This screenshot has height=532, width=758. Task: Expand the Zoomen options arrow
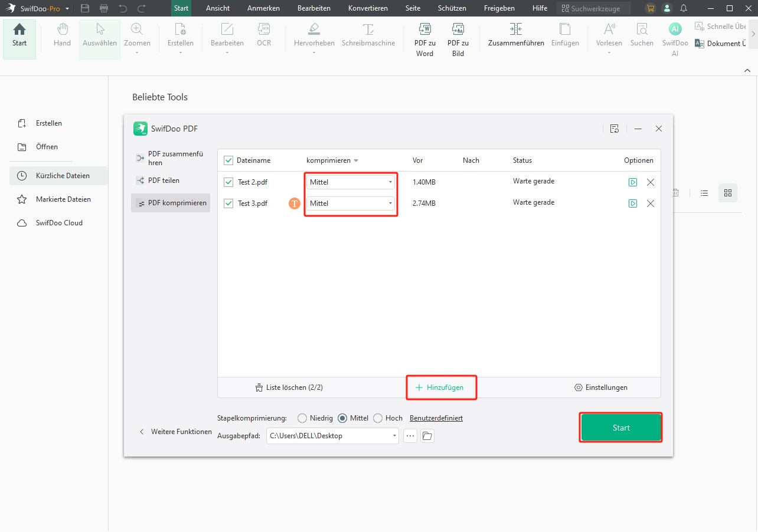[137, 53]
